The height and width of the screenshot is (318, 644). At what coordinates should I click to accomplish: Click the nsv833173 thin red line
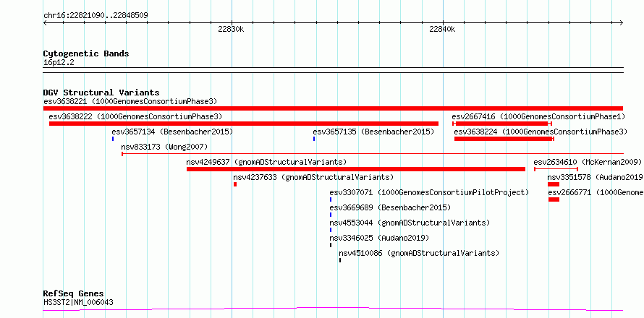(x=372, y=154)
